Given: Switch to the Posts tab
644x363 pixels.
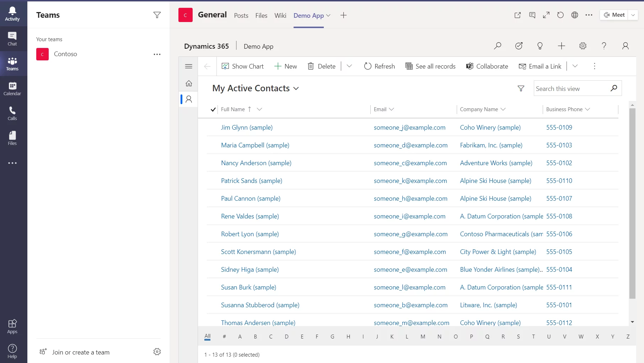Looking at the screenshot, I should [241, 16].
